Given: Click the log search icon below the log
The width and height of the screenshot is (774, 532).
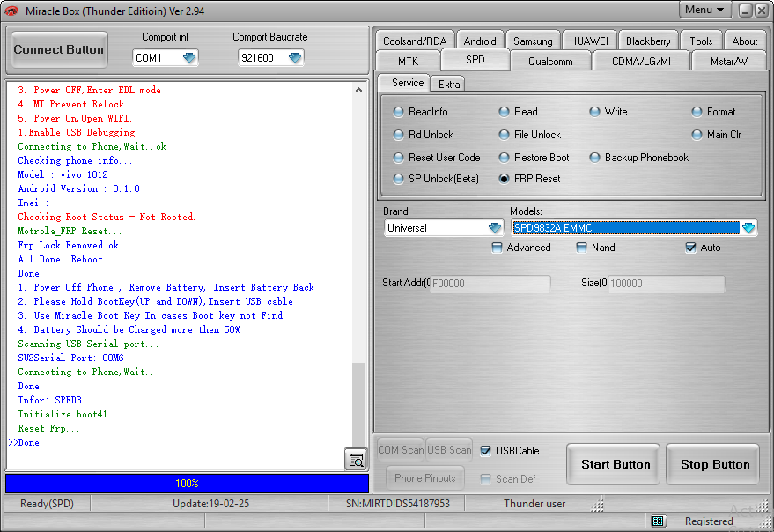Looking at the screenshot, I should (356, 460).
